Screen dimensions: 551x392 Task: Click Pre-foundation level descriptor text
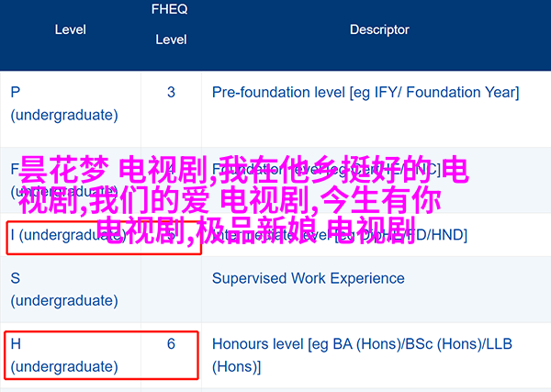click(x=365, y=93)
